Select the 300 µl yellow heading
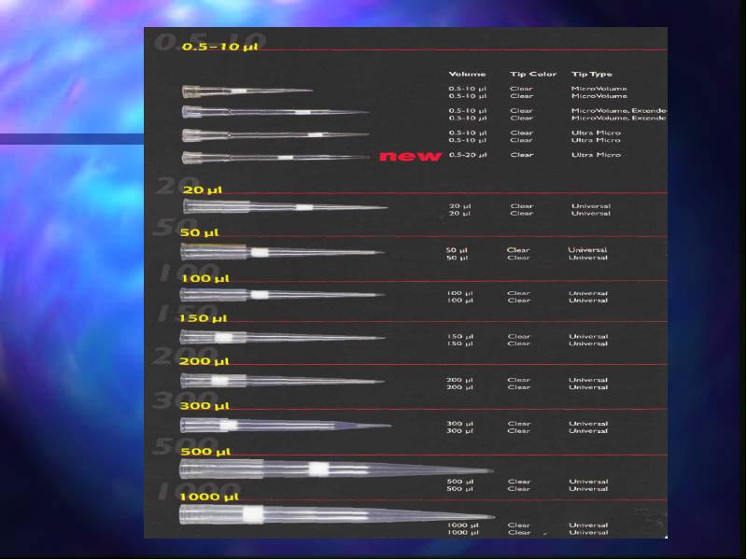Image resolution: width=747 pixels, height=560 pixels. 204,406
